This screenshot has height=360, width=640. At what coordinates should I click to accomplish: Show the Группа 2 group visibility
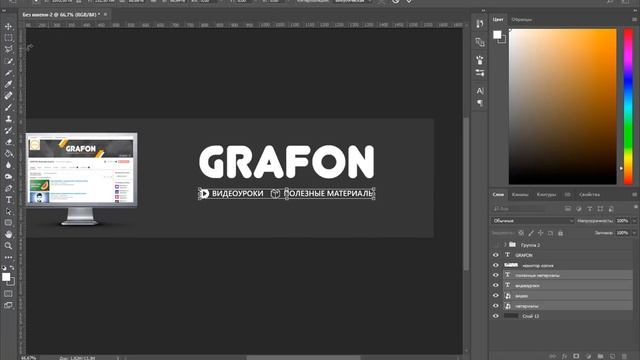click(496, 245)
